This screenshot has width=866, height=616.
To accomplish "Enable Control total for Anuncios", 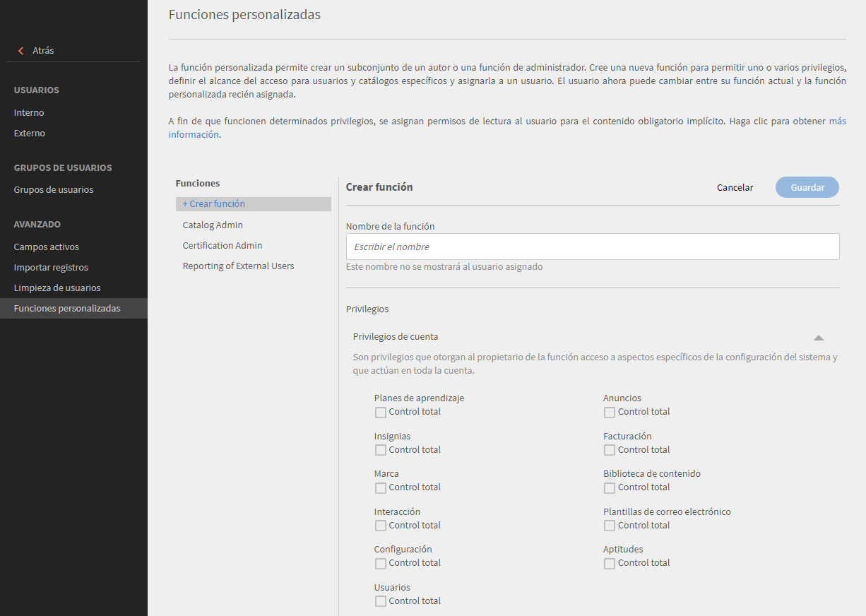I will [610, 413].
